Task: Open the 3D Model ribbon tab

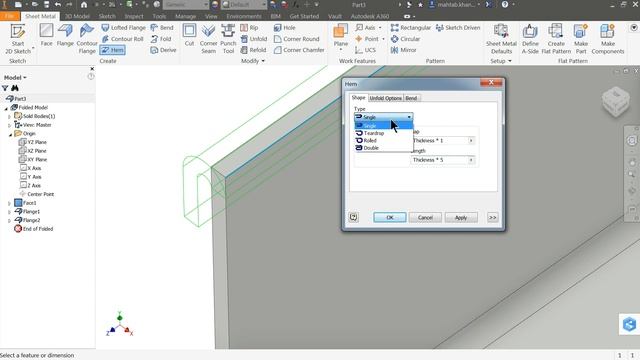Action: point(77,16)
